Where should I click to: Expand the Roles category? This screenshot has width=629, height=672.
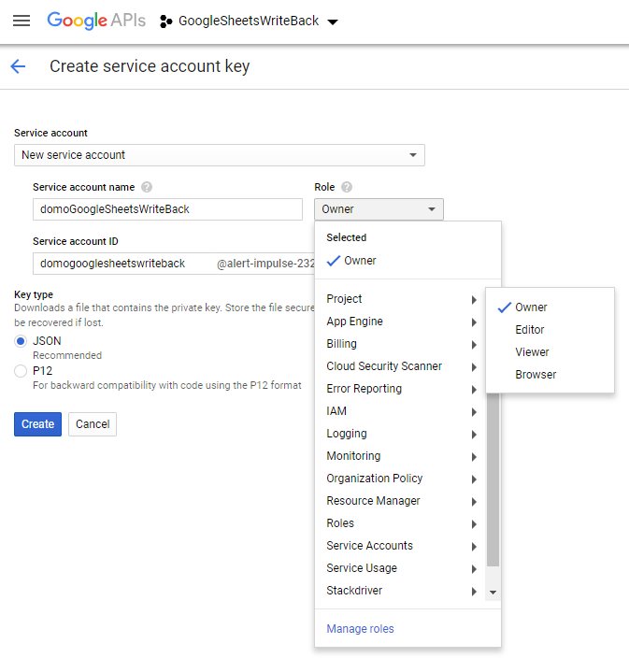402,523
